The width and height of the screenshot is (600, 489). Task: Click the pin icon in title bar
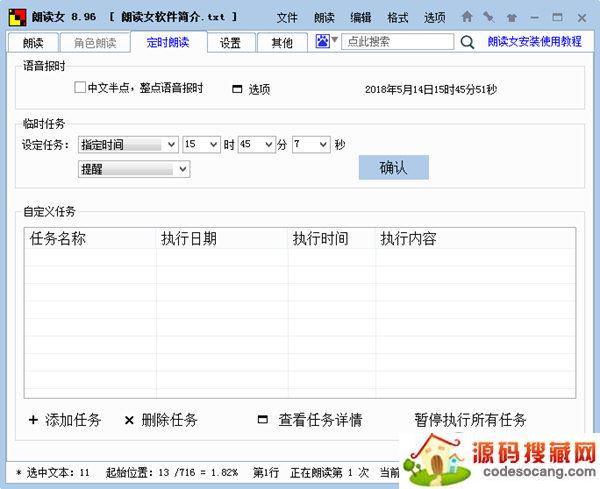coord(488,17)
